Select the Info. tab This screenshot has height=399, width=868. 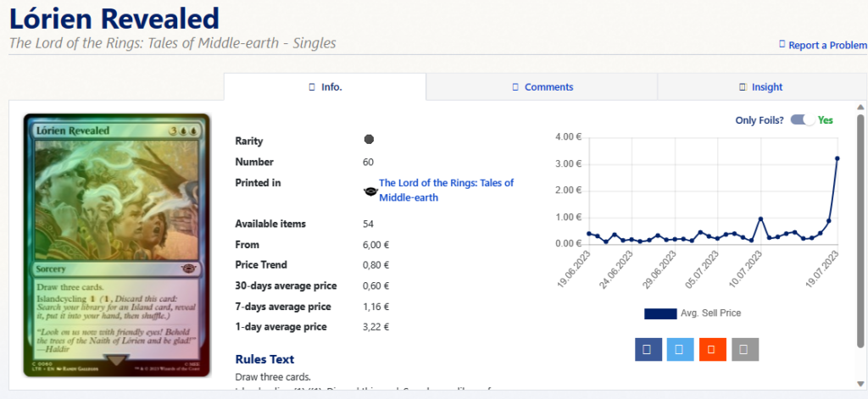tap(325, 87)
